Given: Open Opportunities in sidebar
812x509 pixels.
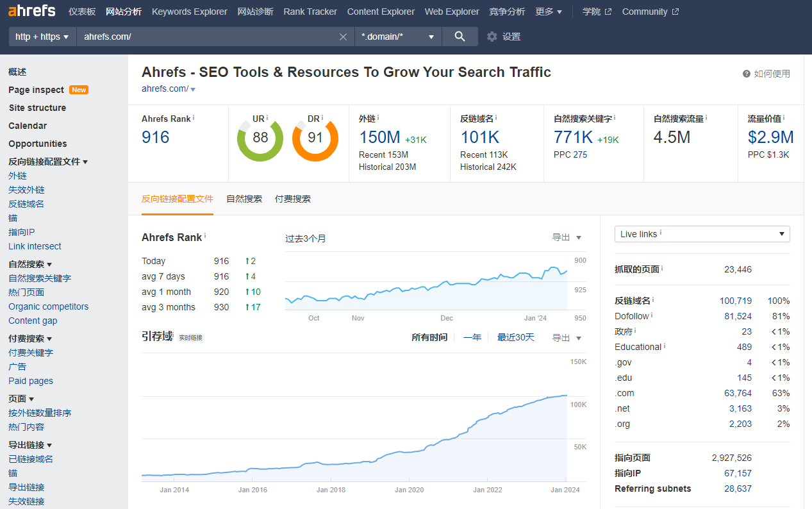Looking at the screenshot, I should pyautogui.click(x=38, y=144).
